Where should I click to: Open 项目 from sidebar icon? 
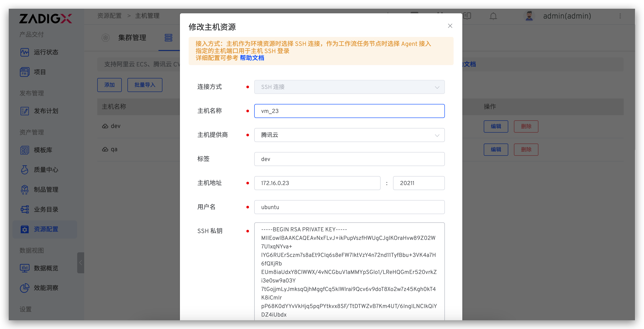[24, 72]
